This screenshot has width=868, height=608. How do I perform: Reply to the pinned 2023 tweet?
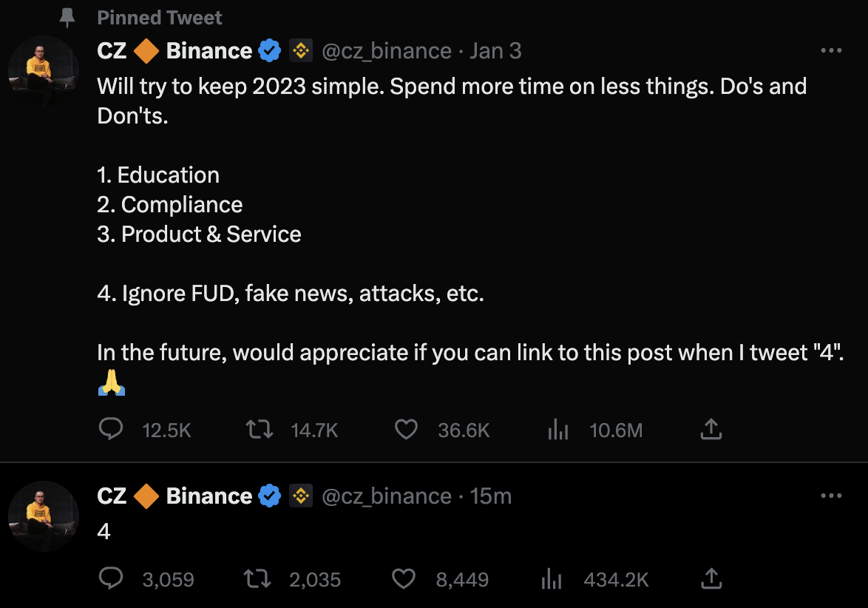tap(111, 430)
